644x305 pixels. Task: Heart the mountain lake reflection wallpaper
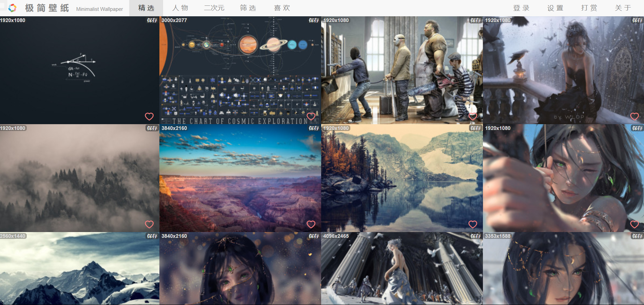pyautogui.click(x=473, y=224)
